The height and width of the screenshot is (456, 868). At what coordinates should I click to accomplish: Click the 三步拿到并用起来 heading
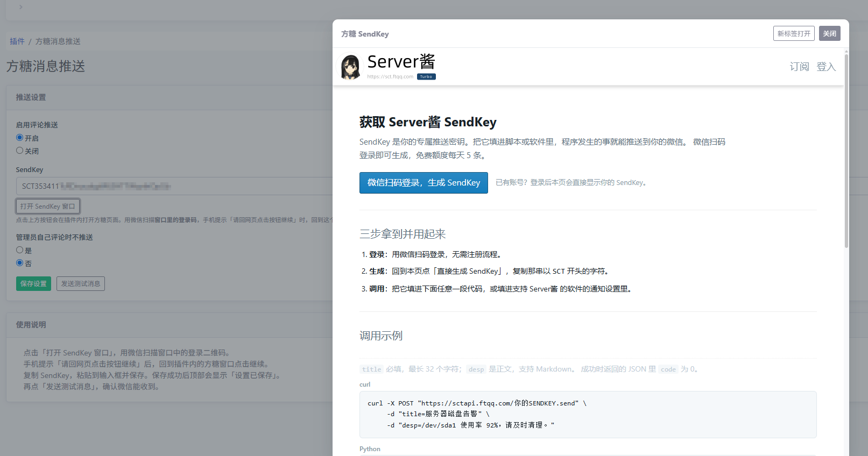click(403, 234)
